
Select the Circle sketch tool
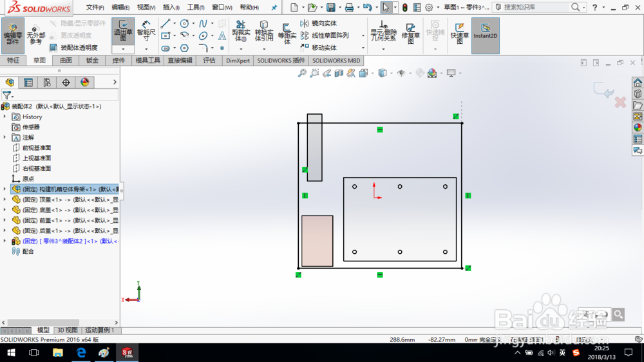click(x=184, y=24)
